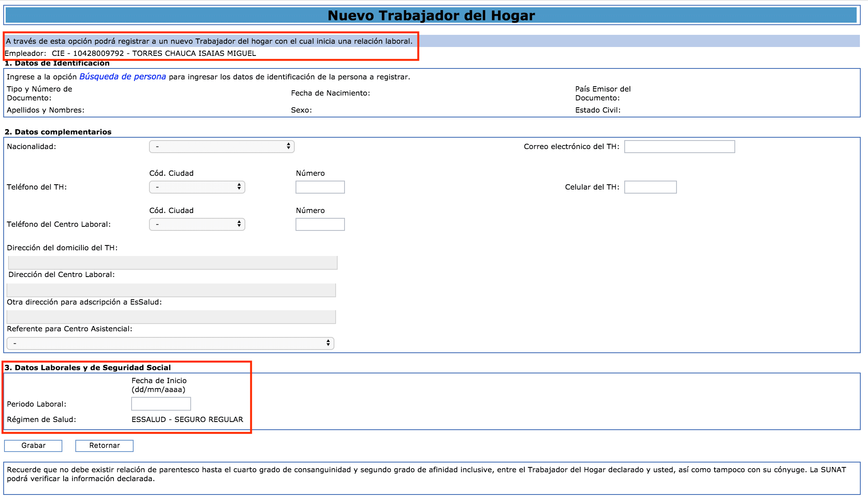868x503 pixels.
Task: Click the Tipo y Número de Documento label
Action: click(x=39, y=93)
